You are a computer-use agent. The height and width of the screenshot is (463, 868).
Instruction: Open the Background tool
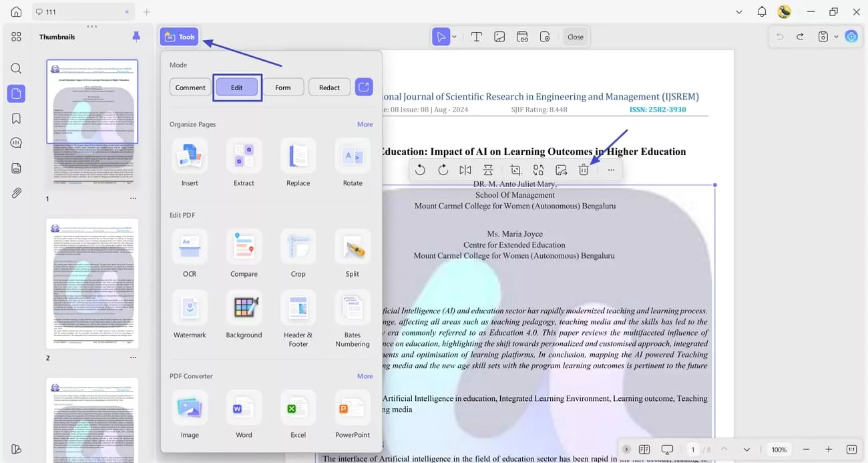(x=244, y=315)
